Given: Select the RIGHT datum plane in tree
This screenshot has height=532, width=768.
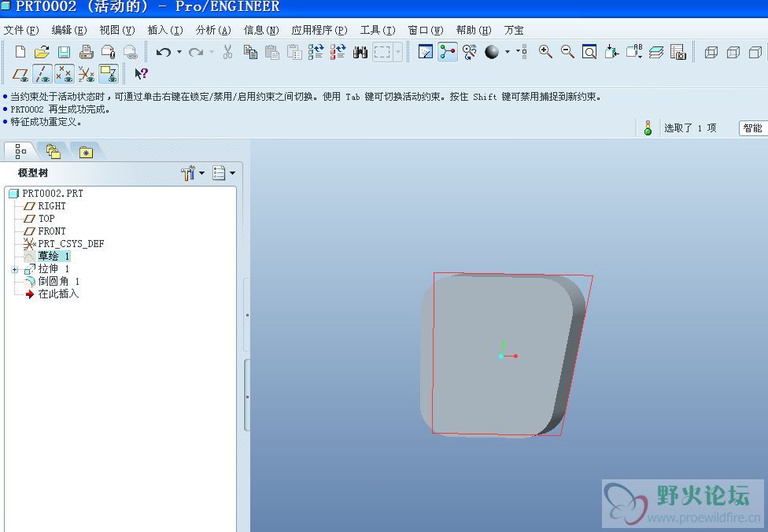Looking at the screenshot, I should 51,206.
